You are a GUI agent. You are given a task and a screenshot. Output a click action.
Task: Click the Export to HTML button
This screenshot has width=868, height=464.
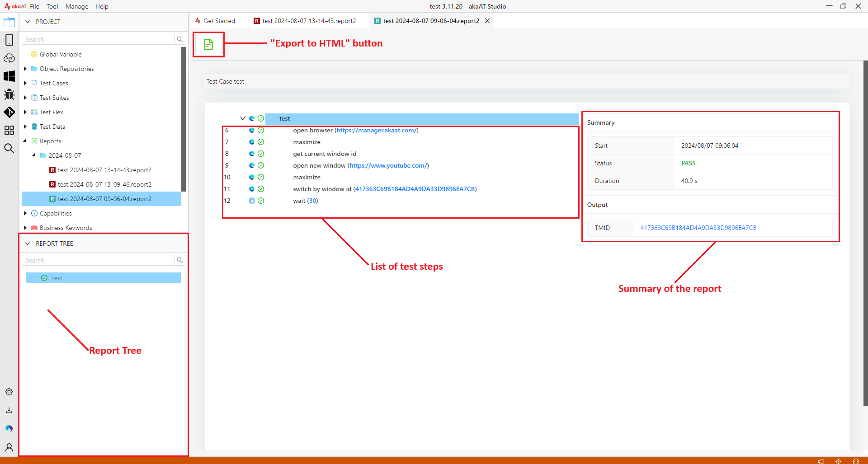pos(208,44)
